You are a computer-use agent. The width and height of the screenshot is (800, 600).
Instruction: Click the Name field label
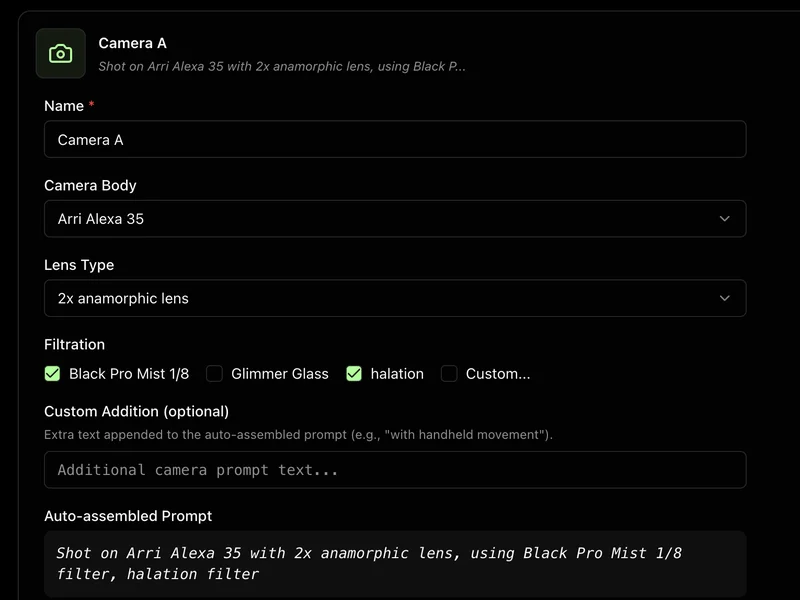tap(64, 106)
